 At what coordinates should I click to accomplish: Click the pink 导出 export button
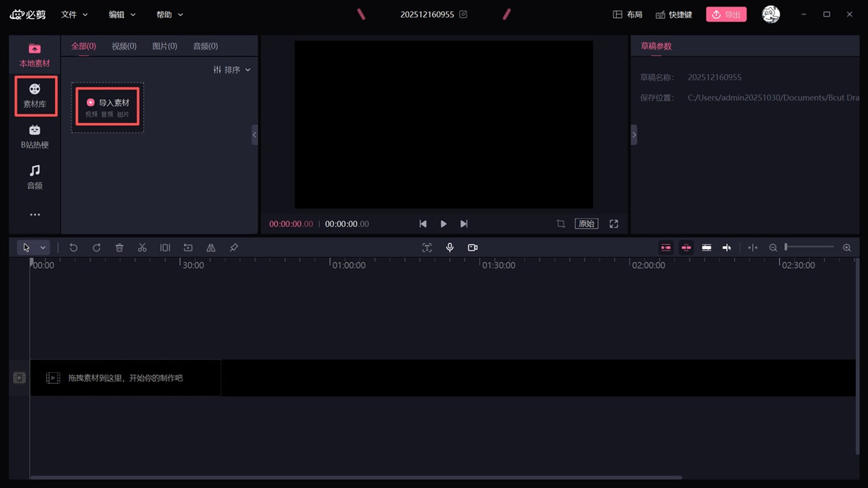[x=726, y=14]
